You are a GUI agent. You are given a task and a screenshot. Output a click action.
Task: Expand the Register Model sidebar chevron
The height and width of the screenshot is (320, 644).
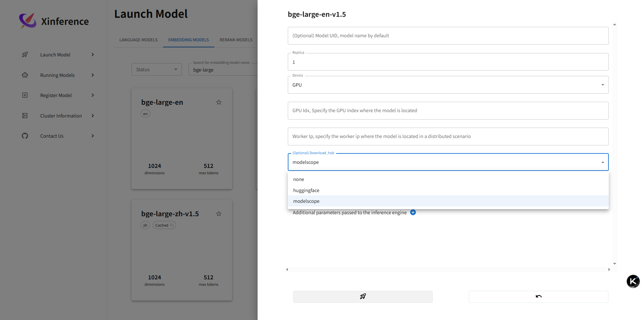pos(93,95)
